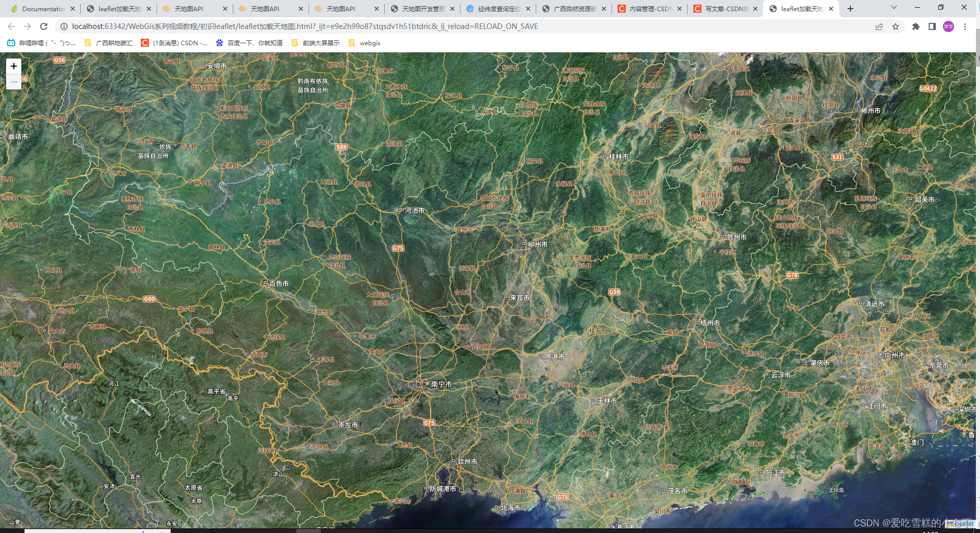Click the G75 highway shield near 河池市
This screenshot has width=980, height=533.
click(x=398, y=248)
